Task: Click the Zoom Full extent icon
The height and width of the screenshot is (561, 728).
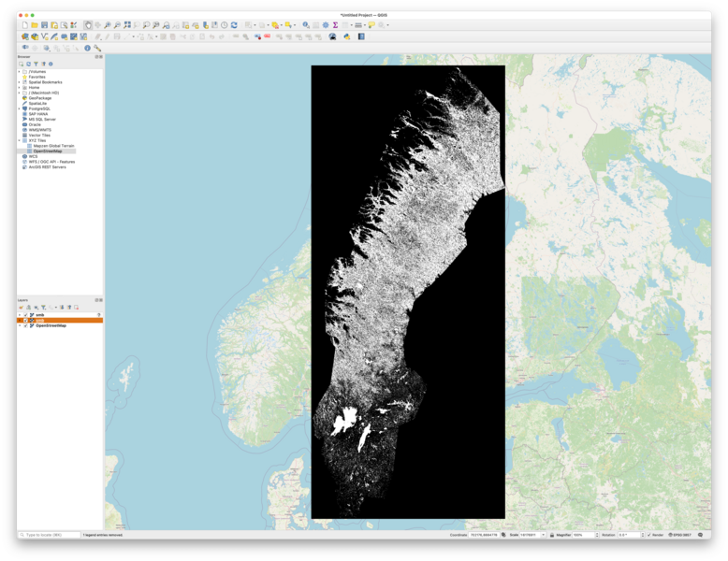Action: 127,25
